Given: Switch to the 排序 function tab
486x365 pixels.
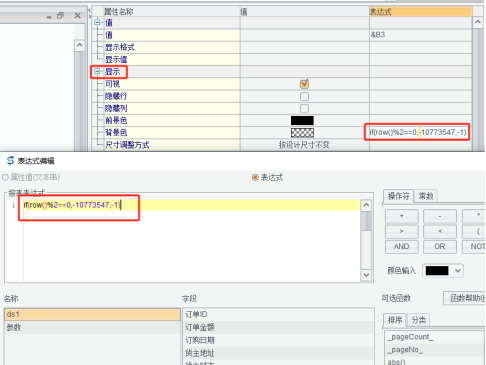Looking at the screenshot, I should coord(395,320).
